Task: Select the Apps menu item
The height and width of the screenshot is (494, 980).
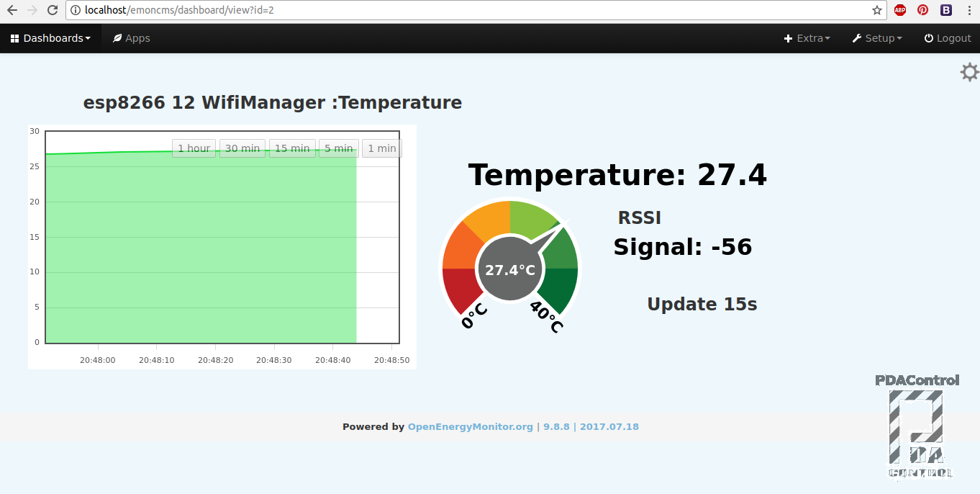Action: (x=131, y=38)
